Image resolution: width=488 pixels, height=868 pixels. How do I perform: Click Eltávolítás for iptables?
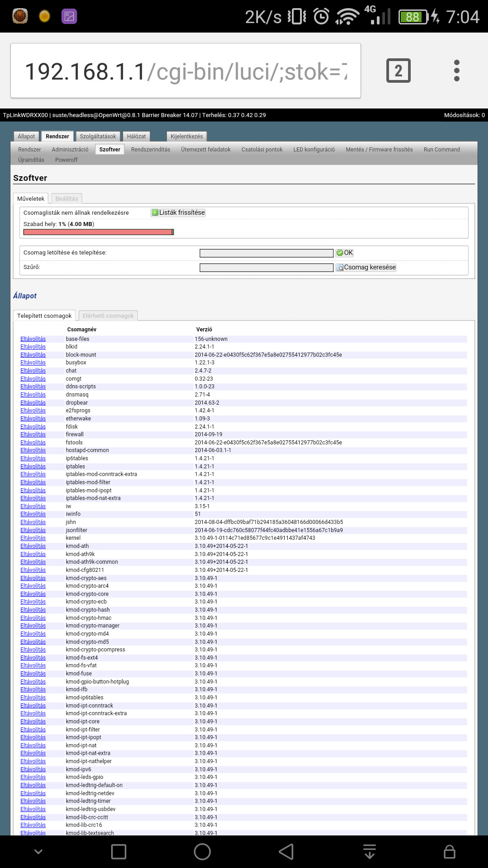click(x=33, y=467)
